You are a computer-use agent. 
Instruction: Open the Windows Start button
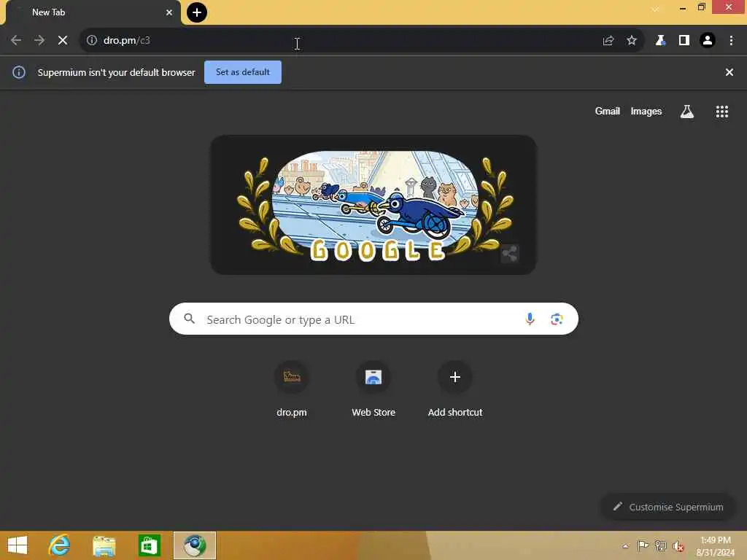click(18, 545)
